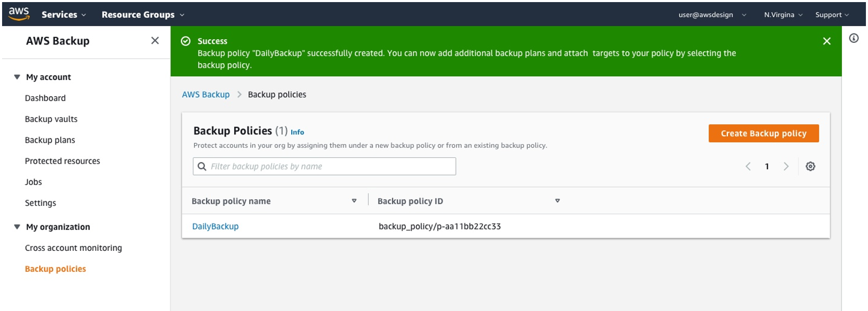
Task: Sort by Backup policy ID column arrow
Action: [557, 201]
